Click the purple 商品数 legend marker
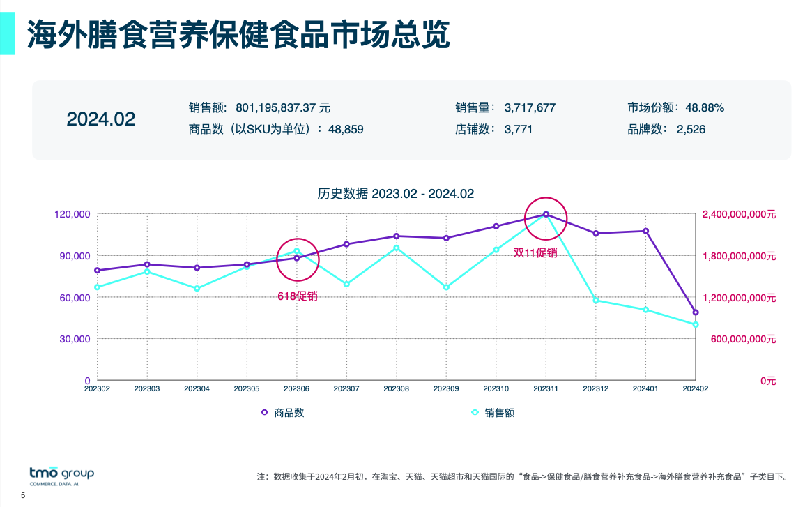Screen dimensions: 812x507 pyautogui.click(x=264, y=413)
